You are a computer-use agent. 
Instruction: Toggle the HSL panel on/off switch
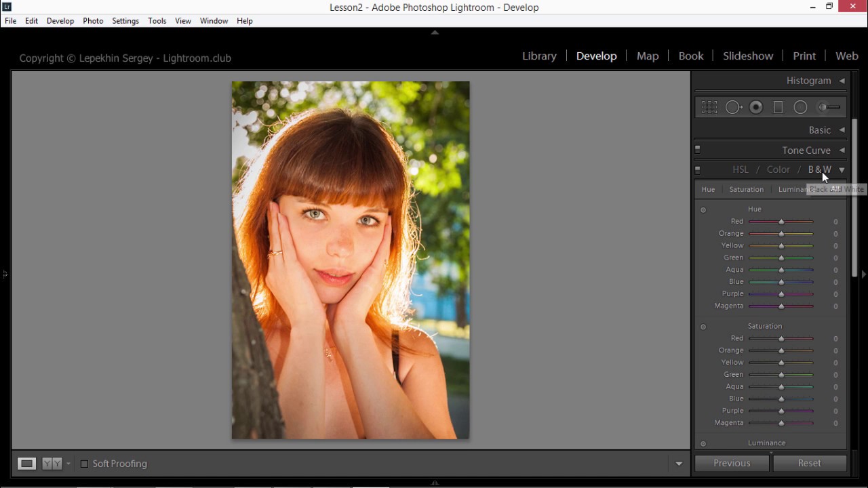(698, 169)
